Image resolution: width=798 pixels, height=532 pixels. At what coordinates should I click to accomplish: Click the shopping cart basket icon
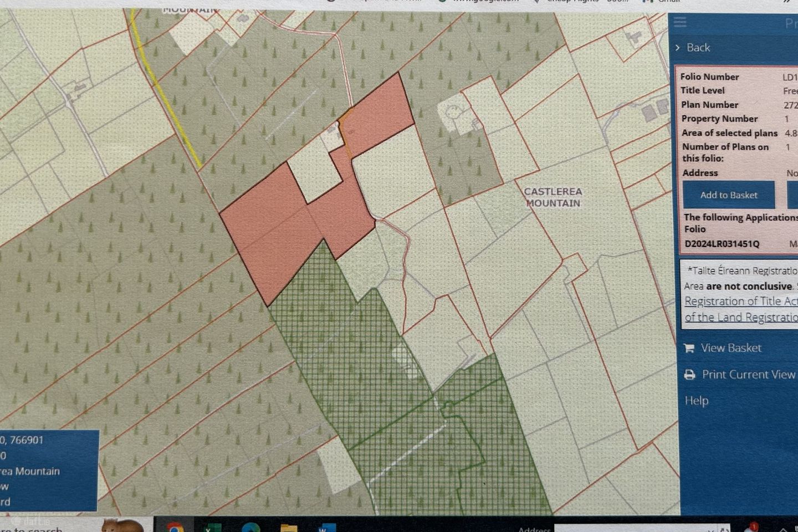click(689, 349)
